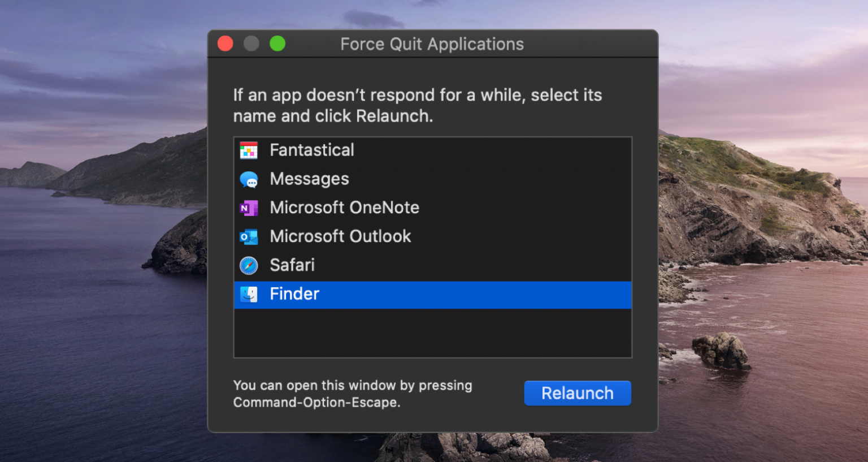Click the Fantastical app icon
The height and width of the screenshot is (462, 868).
(249, 150)
